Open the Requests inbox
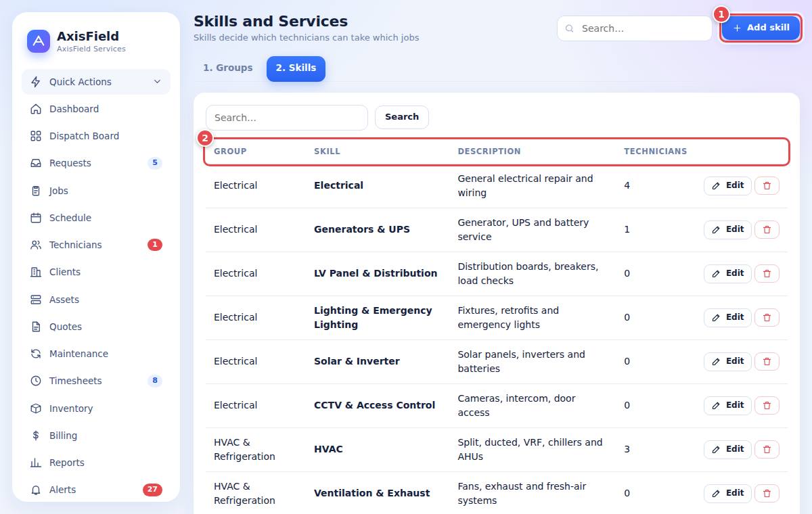 click(x=96, y=163)
